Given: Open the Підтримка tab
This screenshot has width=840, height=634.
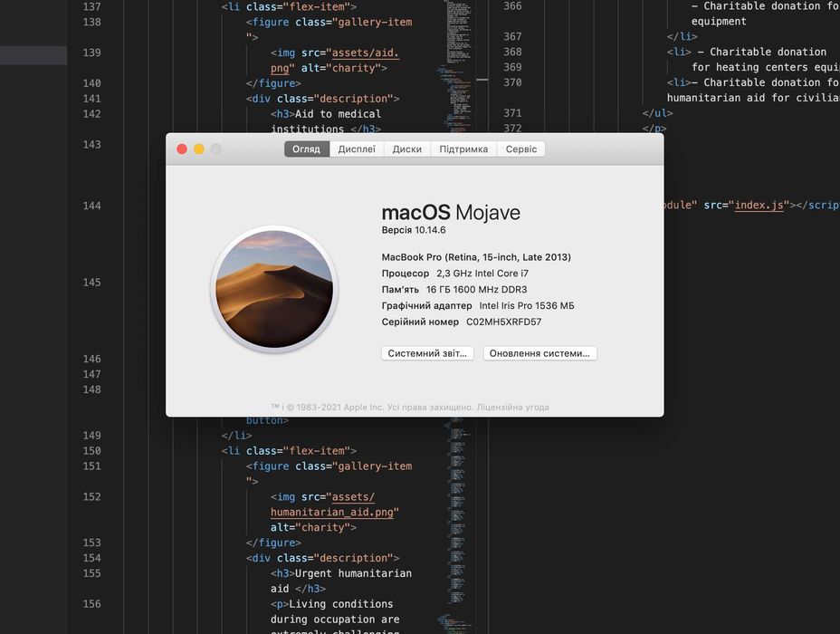Looking at the screenshot, I should click(x=464, y=149).
